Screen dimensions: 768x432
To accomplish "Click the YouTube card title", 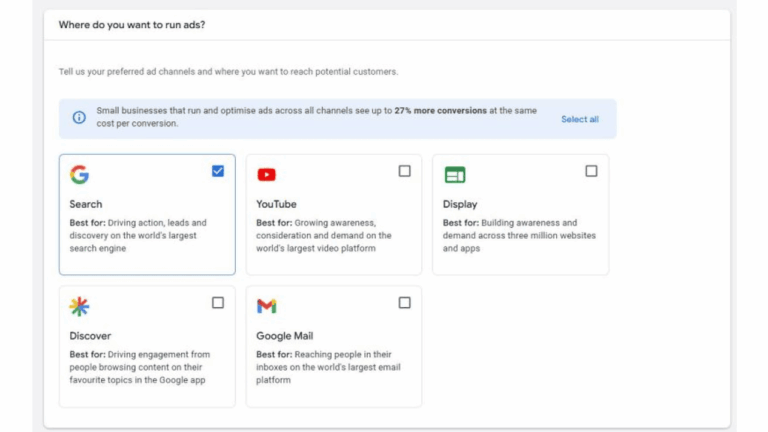I will pyautogui.click(x=276, y=204).
